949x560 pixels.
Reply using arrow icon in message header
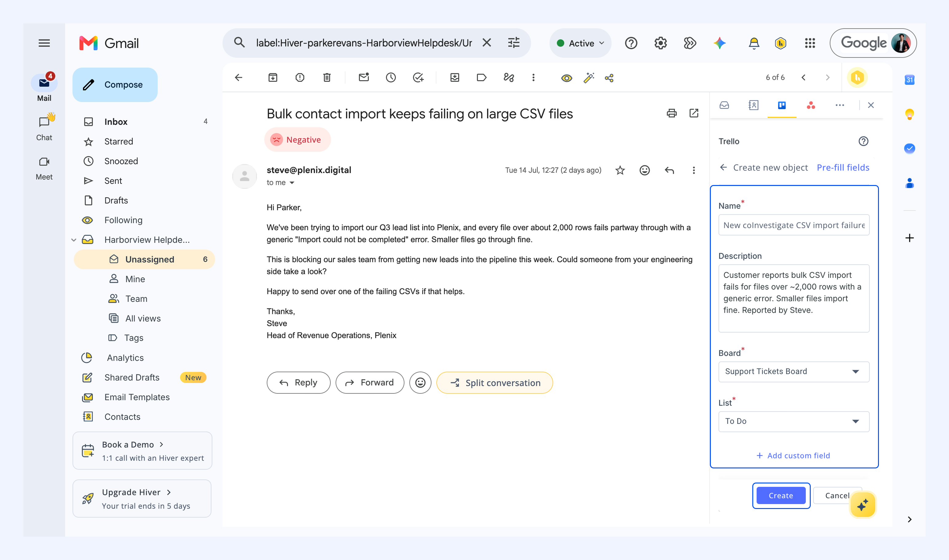coord(669,171)
